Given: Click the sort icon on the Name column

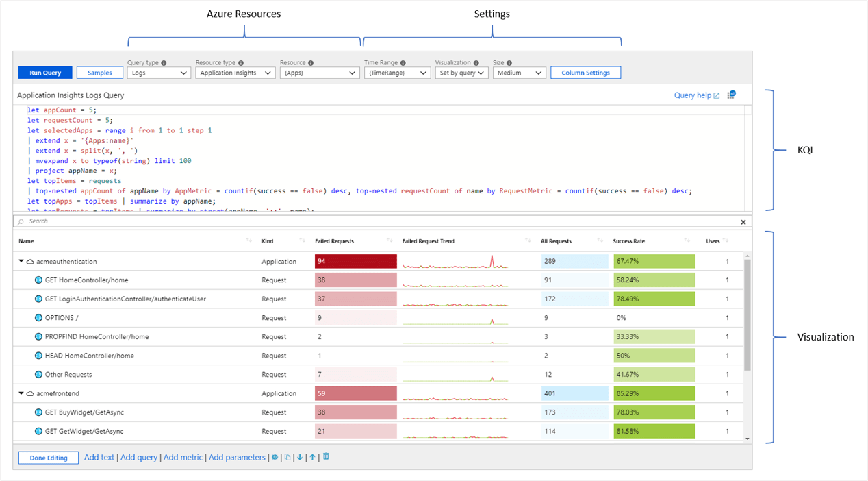Looking at the screenshot, I should [x=249, y=241].
